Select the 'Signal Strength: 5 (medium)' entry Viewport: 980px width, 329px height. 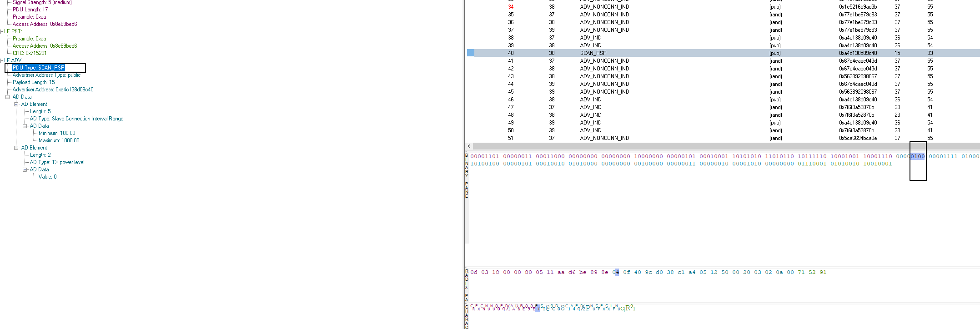[42, 2]
